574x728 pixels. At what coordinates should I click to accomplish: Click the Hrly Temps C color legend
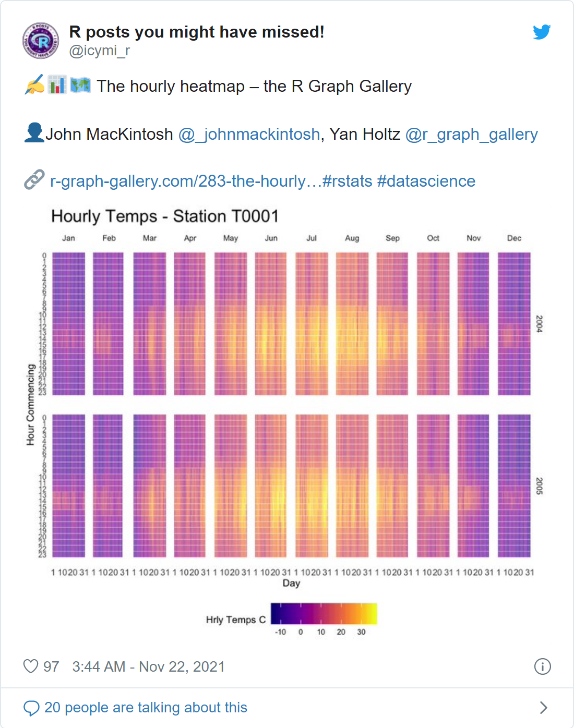324,614
